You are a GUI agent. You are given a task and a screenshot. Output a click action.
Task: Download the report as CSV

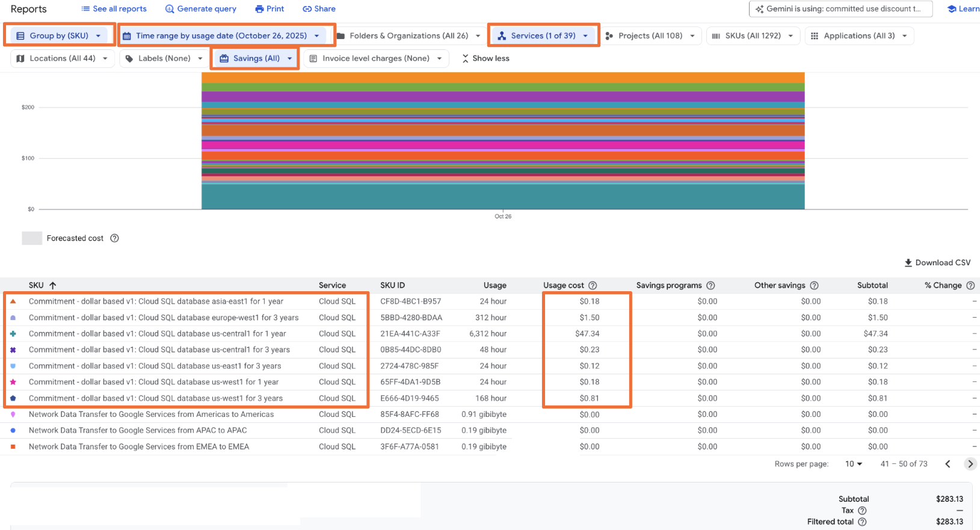click(x=937, y=263)
